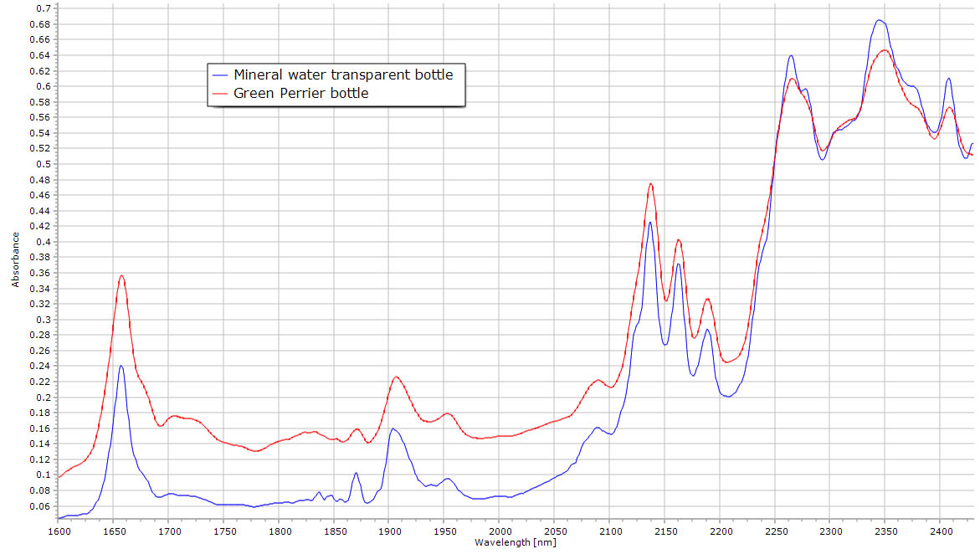
Task: Click the blue curve peak near 1905 nm
Action: coord(392,428)
